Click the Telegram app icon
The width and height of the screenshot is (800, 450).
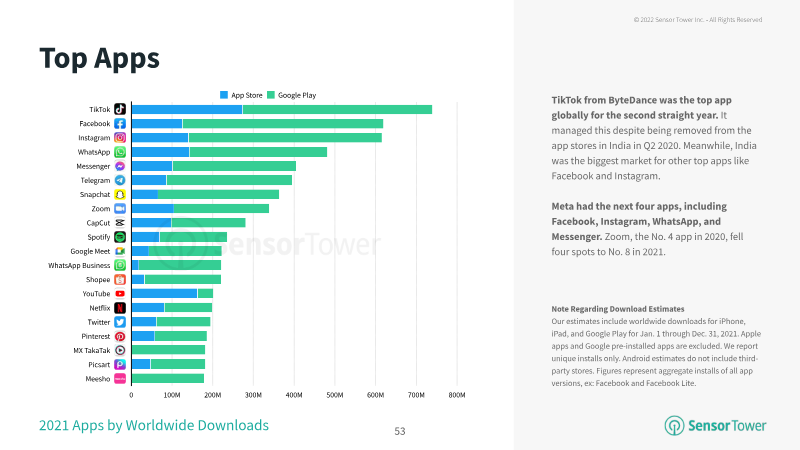120,180
